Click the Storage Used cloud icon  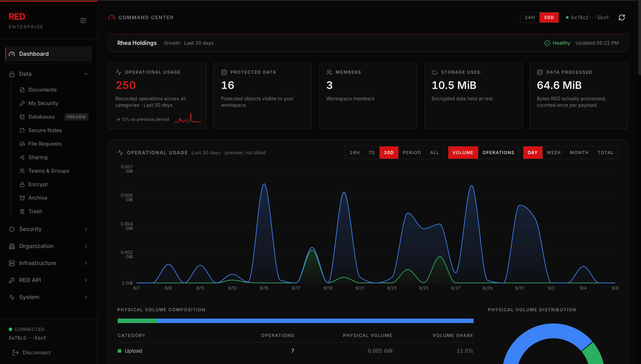(x=435, y=72)
